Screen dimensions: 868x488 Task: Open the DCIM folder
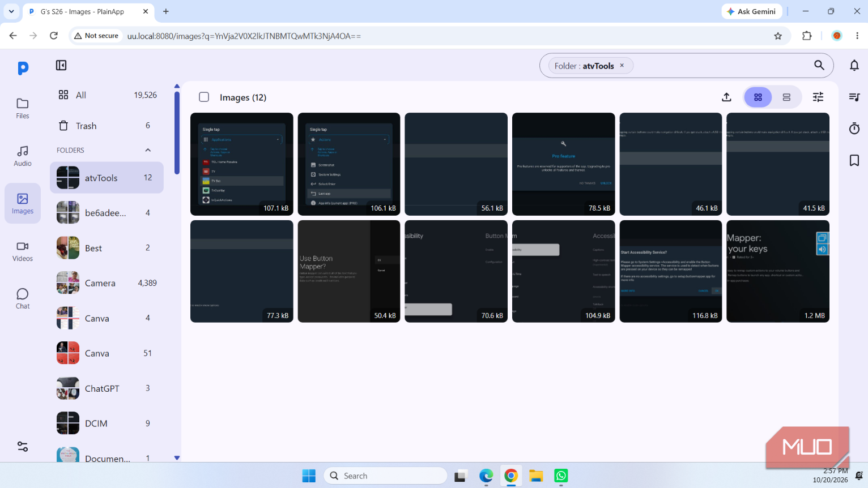[x=107, y=423]
